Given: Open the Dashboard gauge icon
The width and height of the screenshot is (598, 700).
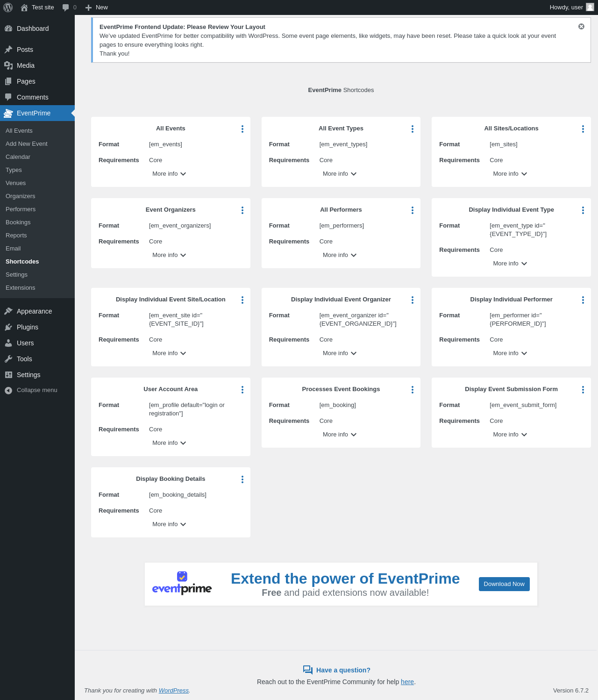Looking at the screenshot, I should (x=8, y=29).
